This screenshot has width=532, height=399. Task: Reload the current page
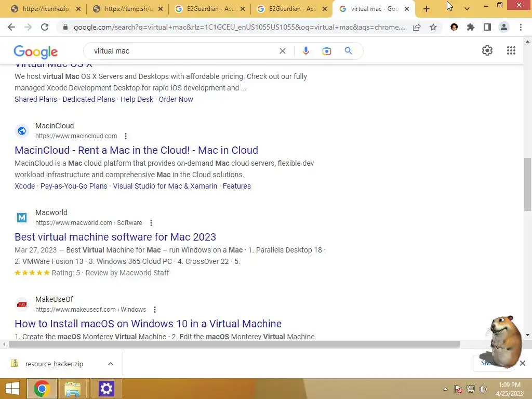pos(45,27)
